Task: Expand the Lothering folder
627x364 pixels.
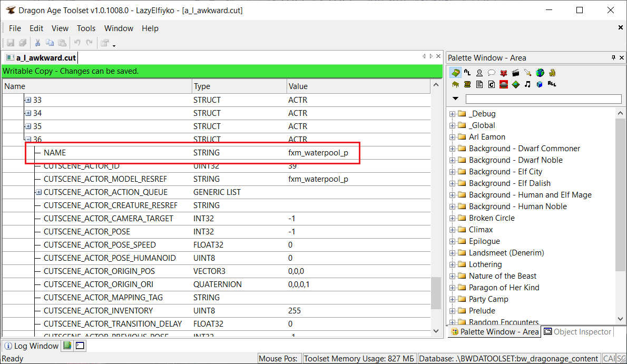Action: pos(452,265)
